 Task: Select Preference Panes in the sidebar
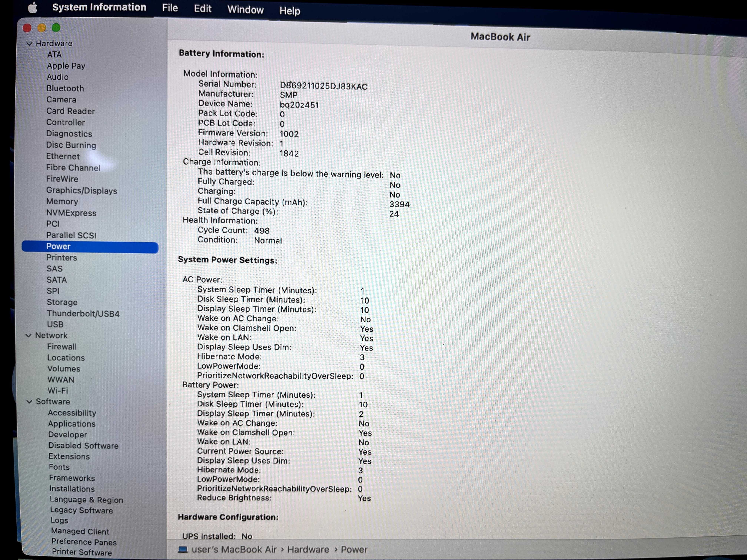pos(84,542)
